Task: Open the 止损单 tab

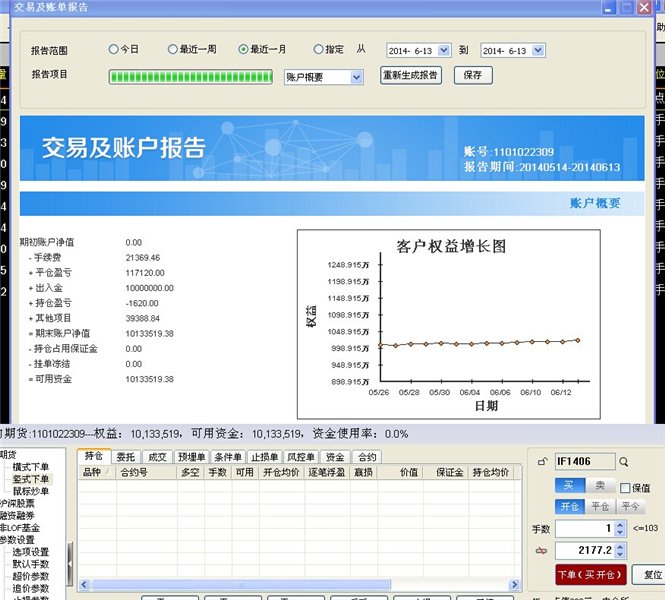Action: [264, 457]
